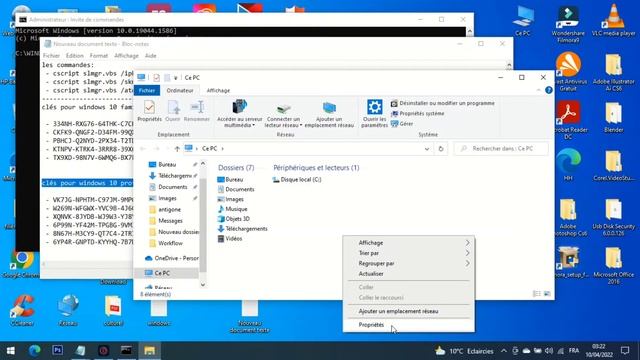640x360 pixels.
Task: Select Microsoft Office 2016 desktop folder
Action: [613, 265]
